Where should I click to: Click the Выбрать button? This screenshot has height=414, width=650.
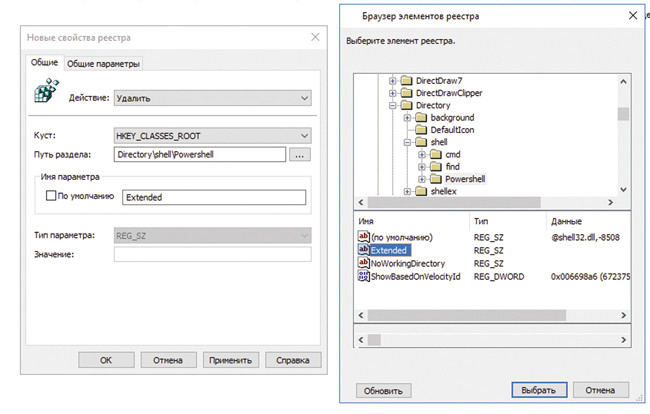[x=539, y=389]
